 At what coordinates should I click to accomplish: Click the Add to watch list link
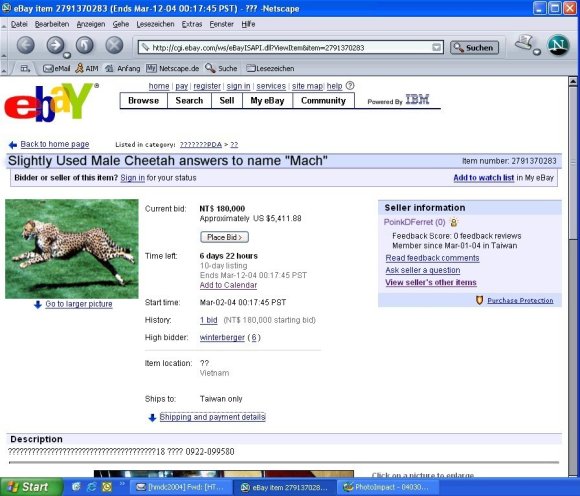tap(483, 178)
